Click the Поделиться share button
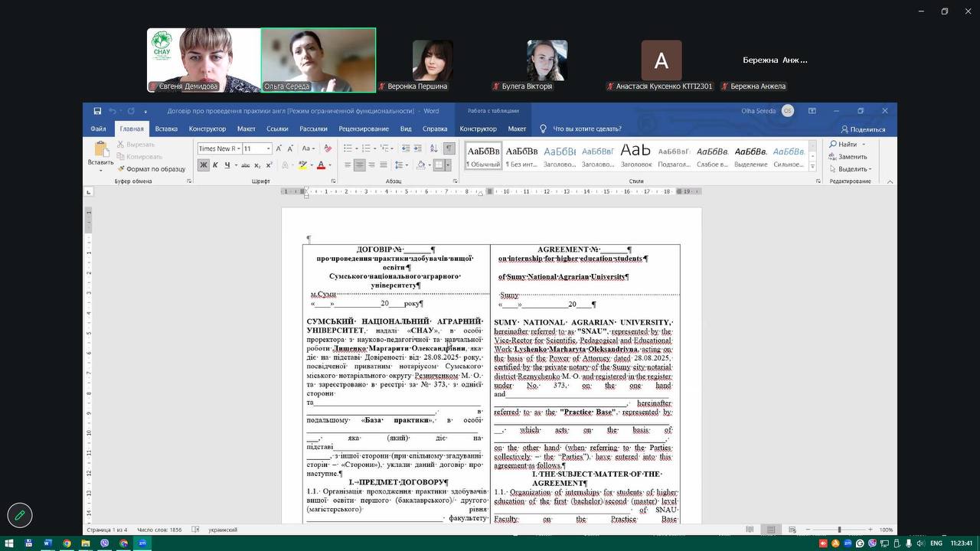The height and width of the screenshot is (551, 980). tap(863, 129)
